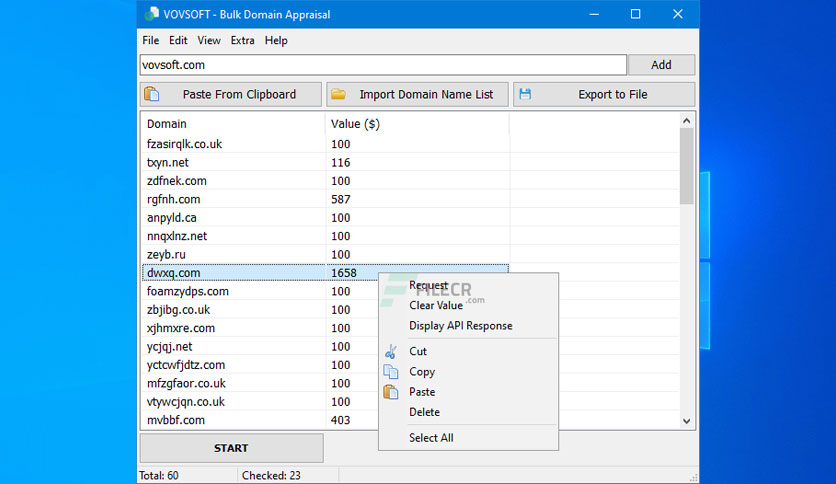Click the scroll down arrow of domain list
836x484 pixels.
tap(687, 421)
